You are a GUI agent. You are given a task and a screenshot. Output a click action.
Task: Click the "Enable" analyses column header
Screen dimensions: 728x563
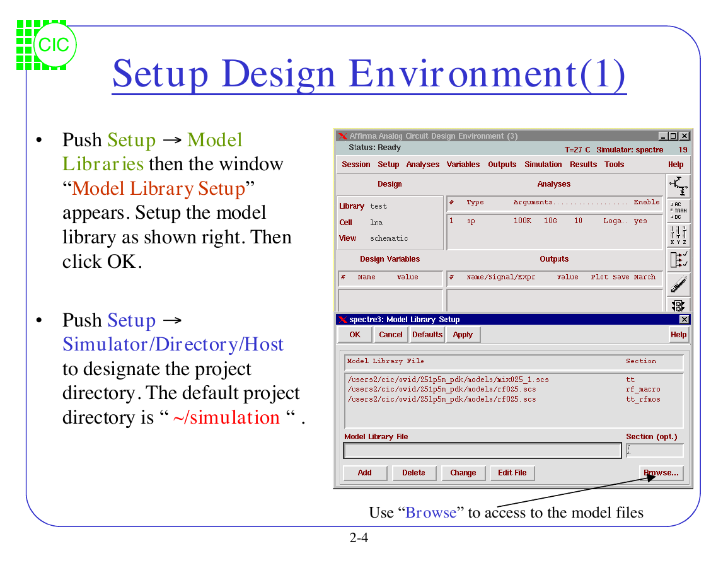647,202
